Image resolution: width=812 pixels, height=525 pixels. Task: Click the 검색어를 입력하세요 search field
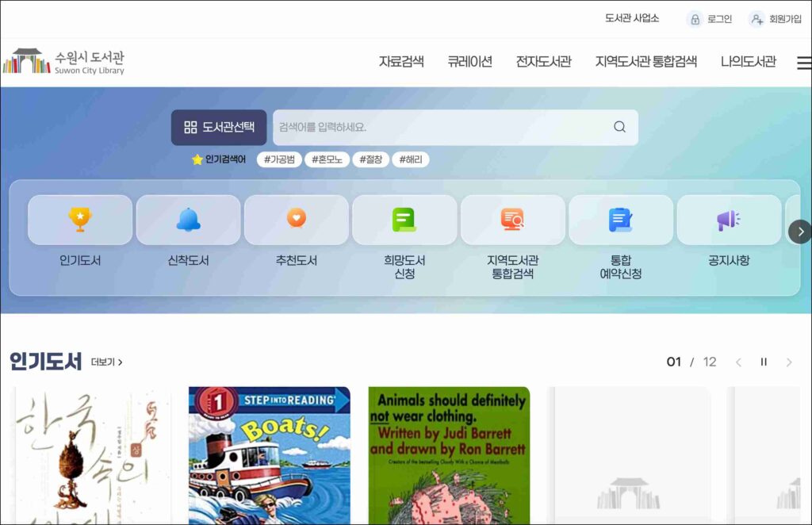point(440,127)
